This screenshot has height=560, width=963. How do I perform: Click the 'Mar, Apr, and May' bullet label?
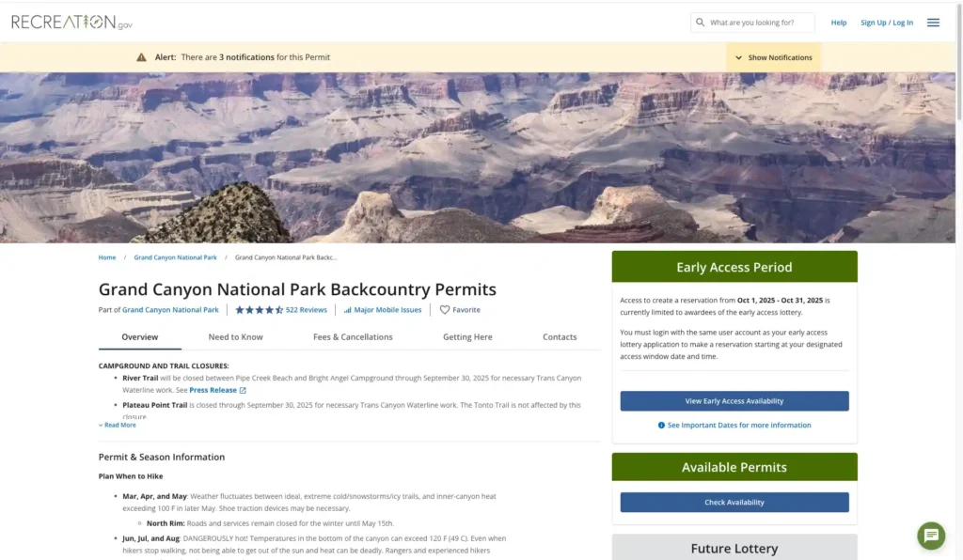(x=154, y=496)
